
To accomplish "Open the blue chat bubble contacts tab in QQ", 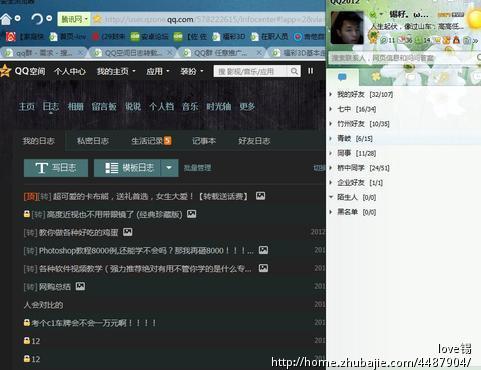I will 342,77.
